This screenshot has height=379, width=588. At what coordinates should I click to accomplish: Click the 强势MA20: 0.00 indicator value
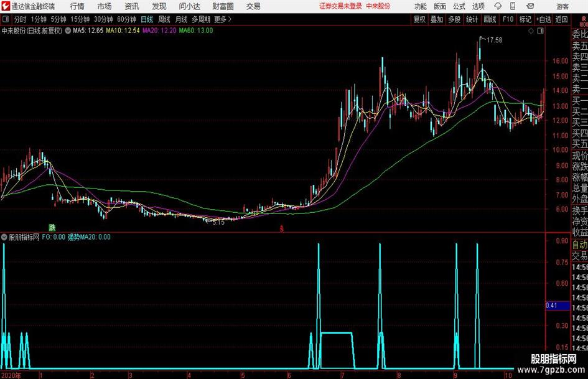point(89,237)
